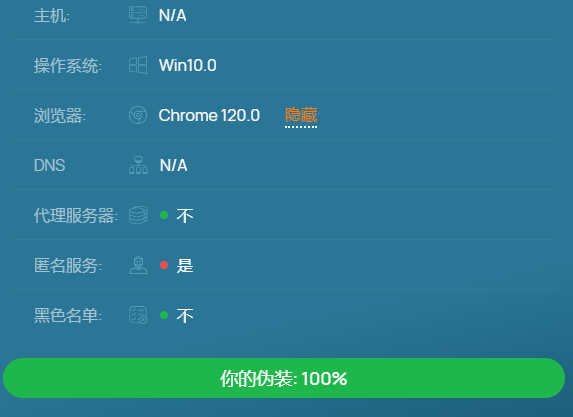Screen dimensions: 573x417
Task: Click the 是 value for 匿名服务
Action: coord(185,266)
